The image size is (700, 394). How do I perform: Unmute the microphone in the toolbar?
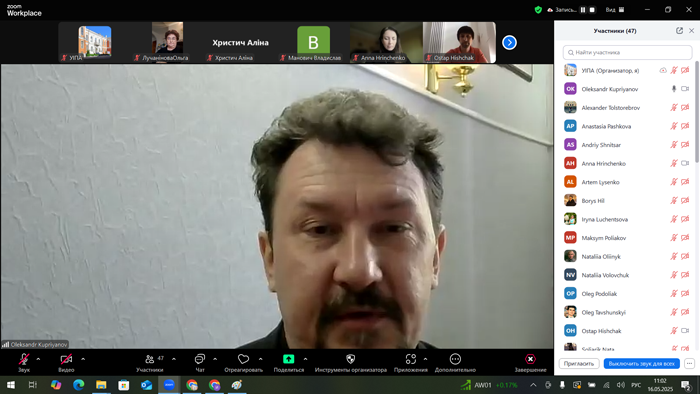pyautogui.click(x=24, y=359)
